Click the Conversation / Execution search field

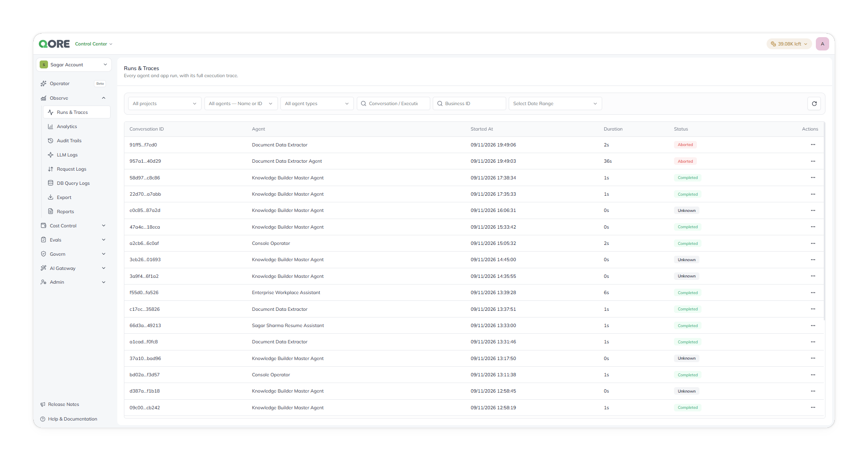(x=393, y=103)
